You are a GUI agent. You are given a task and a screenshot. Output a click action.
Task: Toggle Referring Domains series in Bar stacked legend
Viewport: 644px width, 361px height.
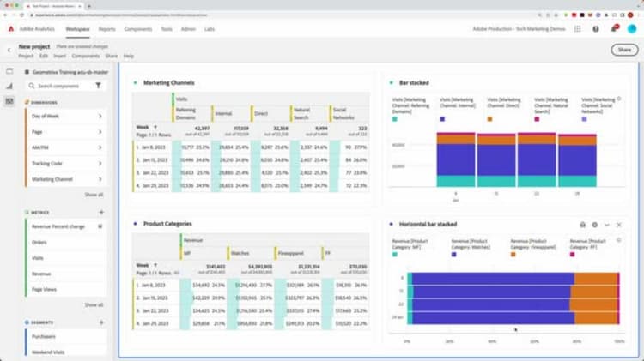tap(395, 119)
